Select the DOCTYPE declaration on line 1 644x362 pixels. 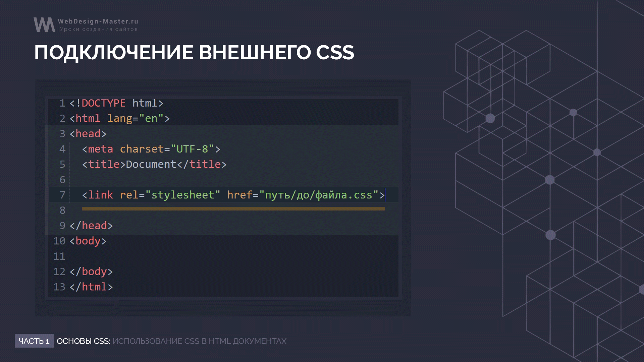(116, 103)
